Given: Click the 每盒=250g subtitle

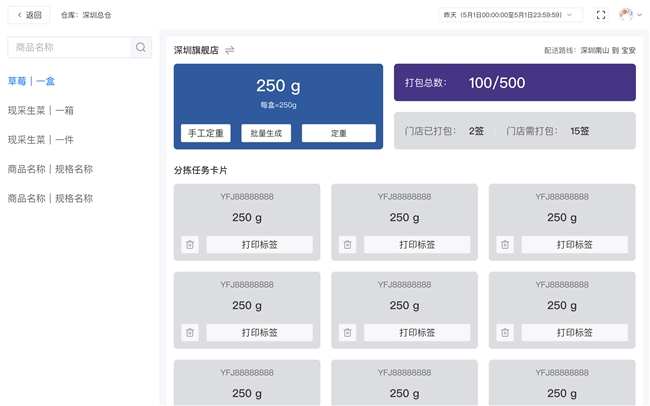Looking at the screenshot, I should (278, 105).
